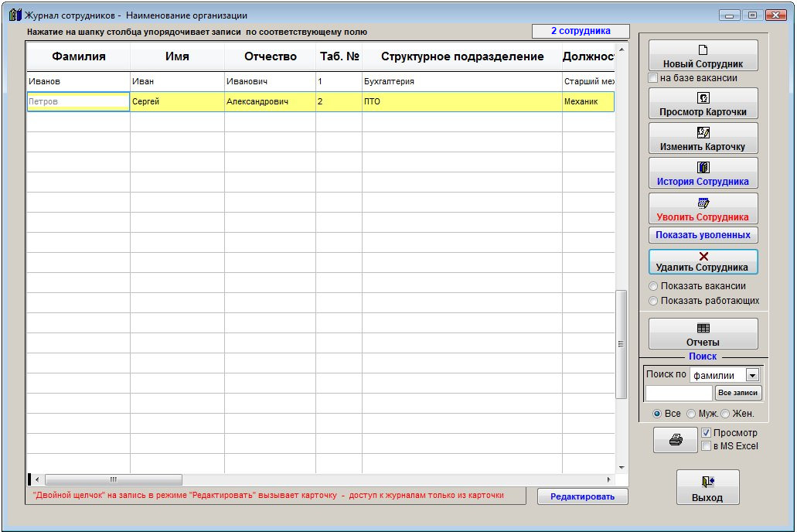The image size is (797, 532).
Task: Click the vertical scrollbar up arrow
Action: click(621, 49)
